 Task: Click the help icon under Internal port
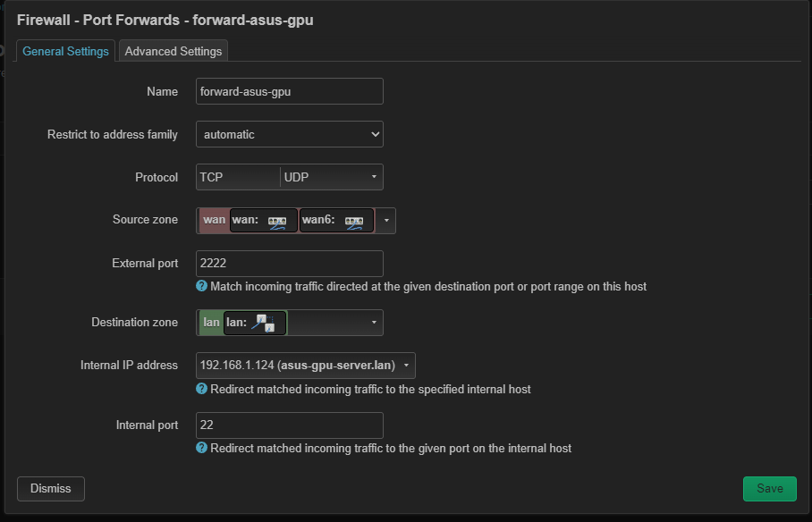tap(201, 448)
